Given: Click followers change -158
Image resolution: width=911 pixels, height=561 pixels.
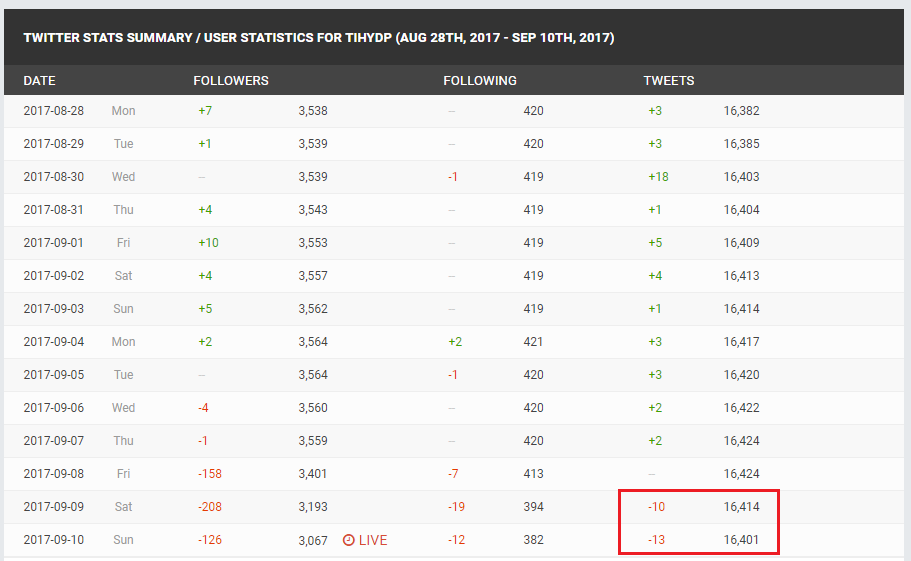Looking at the screenshot, I should (210, 474).
